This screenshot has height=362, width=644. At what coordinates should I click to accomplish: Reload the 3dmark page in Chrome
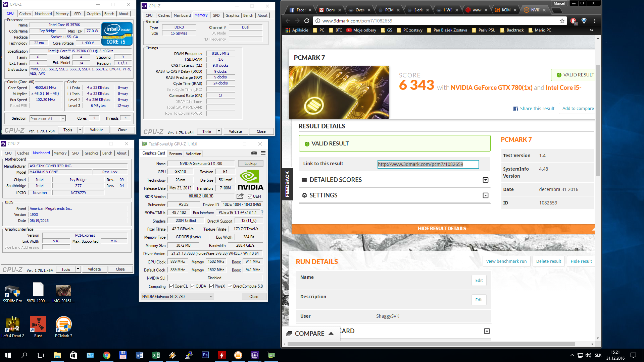306,21
